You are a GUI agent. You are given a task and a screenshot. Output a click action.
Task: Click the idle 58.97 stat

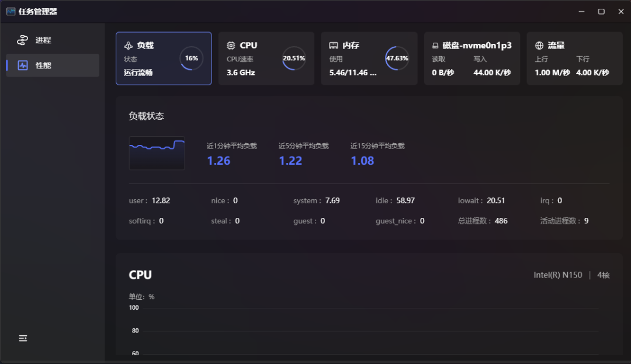(x=395, y=201)
